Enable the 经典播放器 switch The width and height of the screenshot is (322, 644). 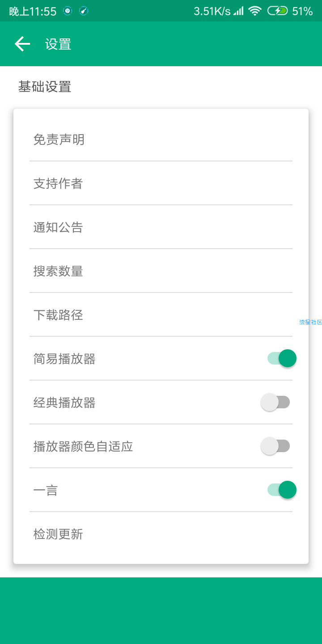point(275,402)
